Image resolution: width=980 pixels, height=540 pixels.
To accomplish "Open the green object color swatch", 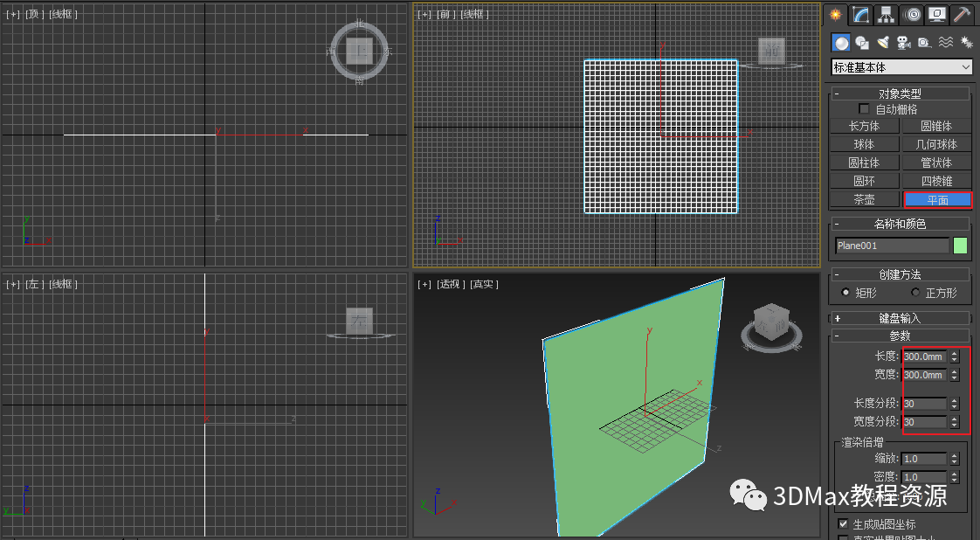I will pos(960,246).
